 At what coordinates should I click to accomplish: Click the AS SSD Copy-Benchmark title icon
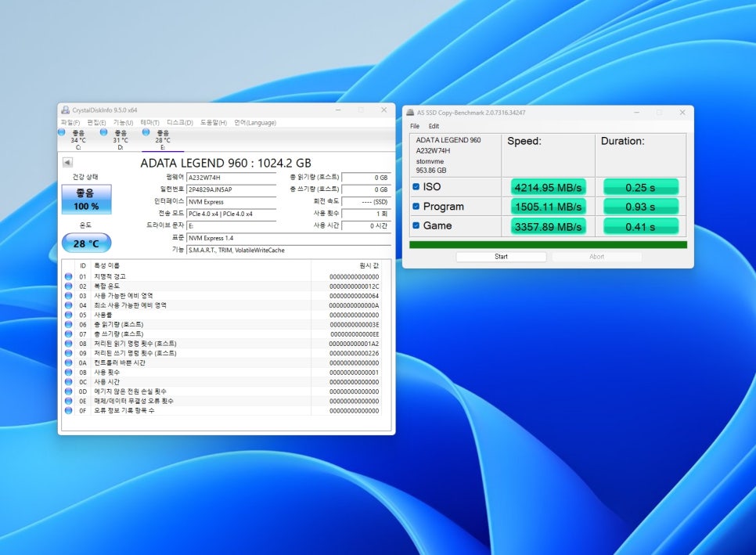pos(410,113)
